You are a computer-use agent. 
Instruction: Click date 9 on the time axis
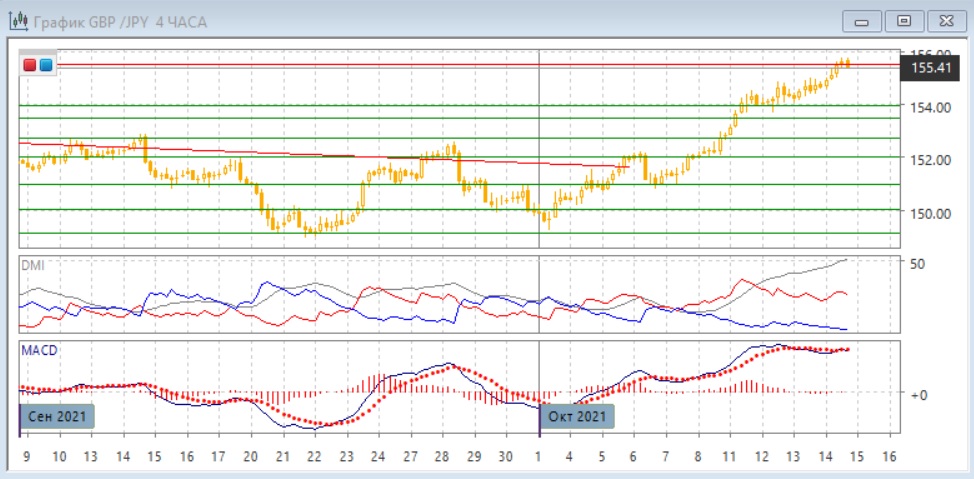[x=27, y=456]
